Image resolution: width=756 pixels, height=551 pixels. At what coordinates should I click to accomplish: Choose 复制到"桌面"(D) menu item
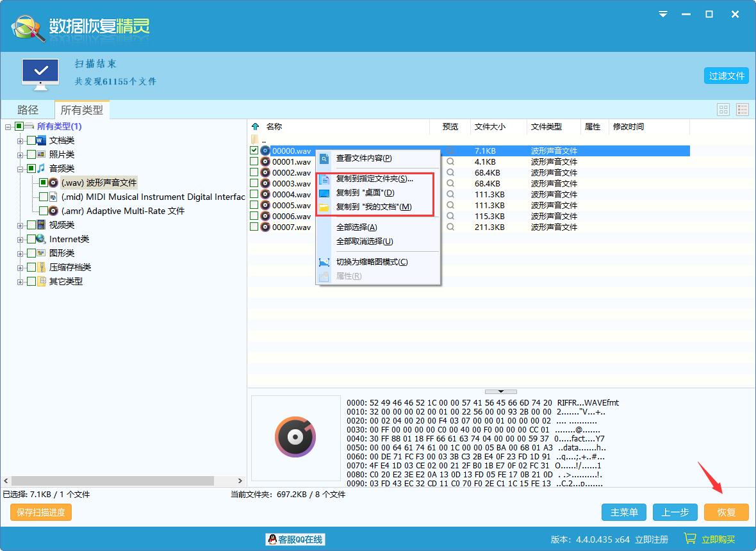tap(378, 192)
